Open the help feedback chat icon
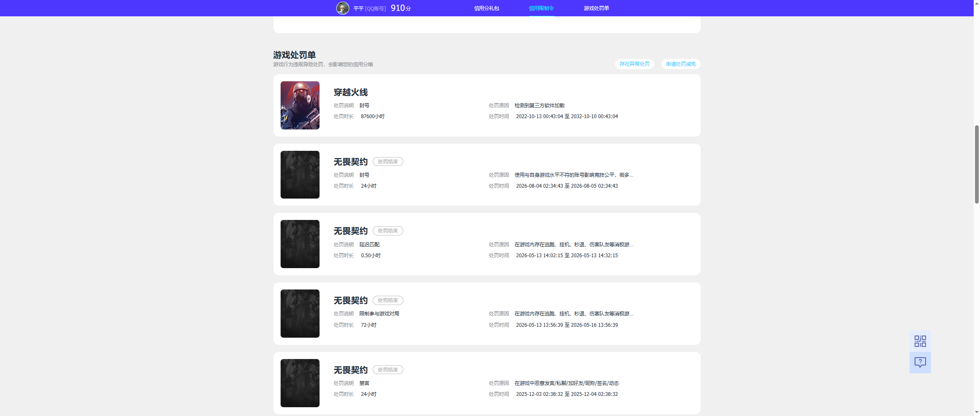 pyautogui.click(x=920, y=362)
